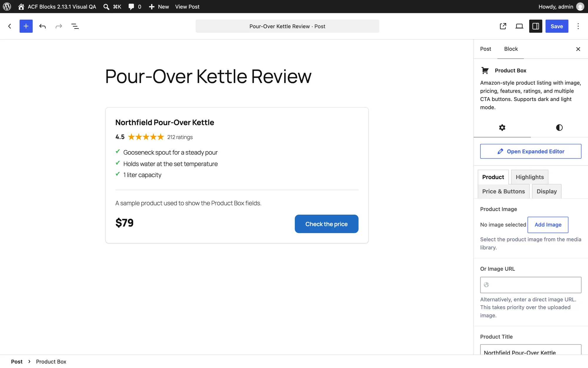Screen dimensions: 588x368
Task: Focus the Or Image URL field
Action: tap(531, 285)
